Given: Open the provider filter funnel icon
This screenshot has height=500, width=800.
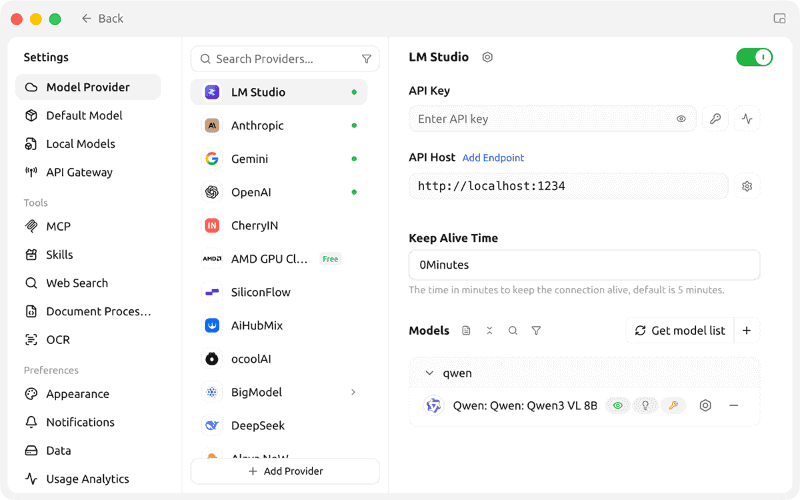Looking at the screenshot, I should click(366, 59).
